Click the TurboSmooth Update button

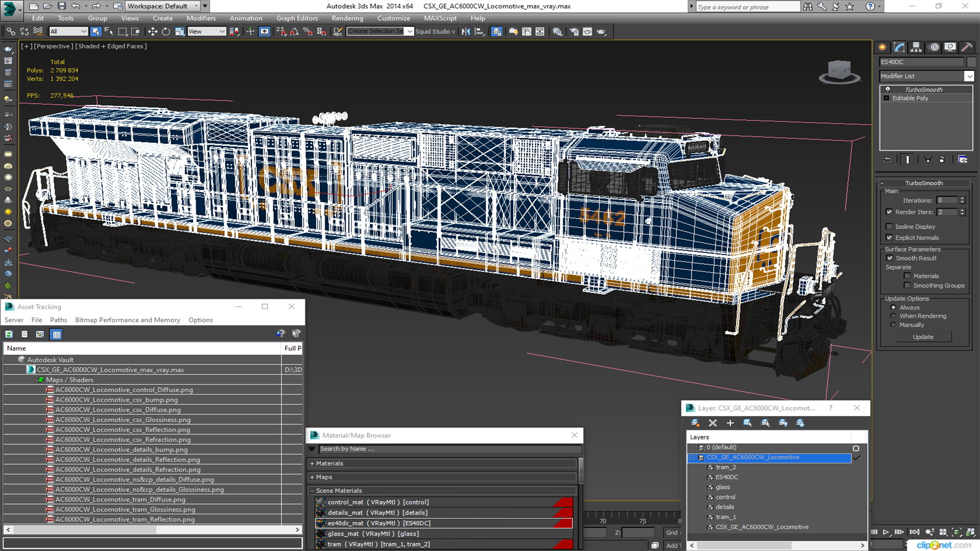click(x=923, y=337)
